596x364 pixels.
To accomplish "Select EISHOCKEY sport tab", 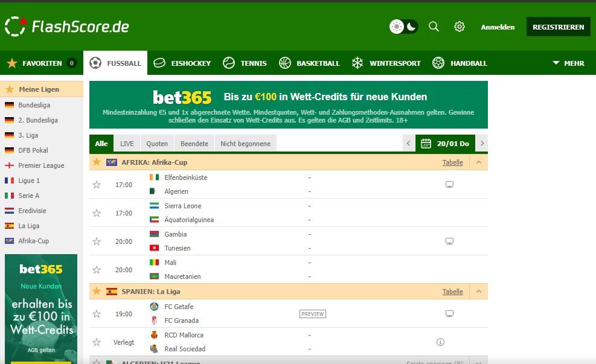I will coord(182,63).
